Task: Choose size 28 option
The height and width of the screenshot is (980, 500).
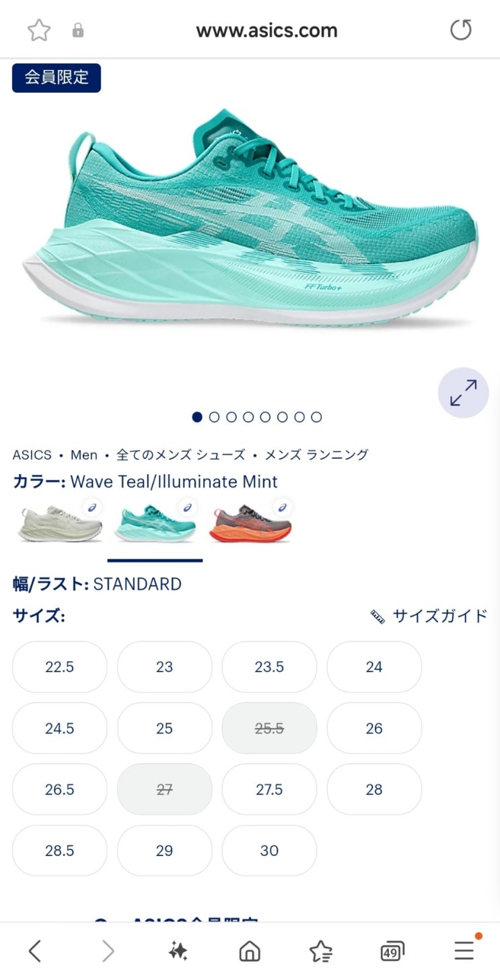Action: (x=374, y=789)
